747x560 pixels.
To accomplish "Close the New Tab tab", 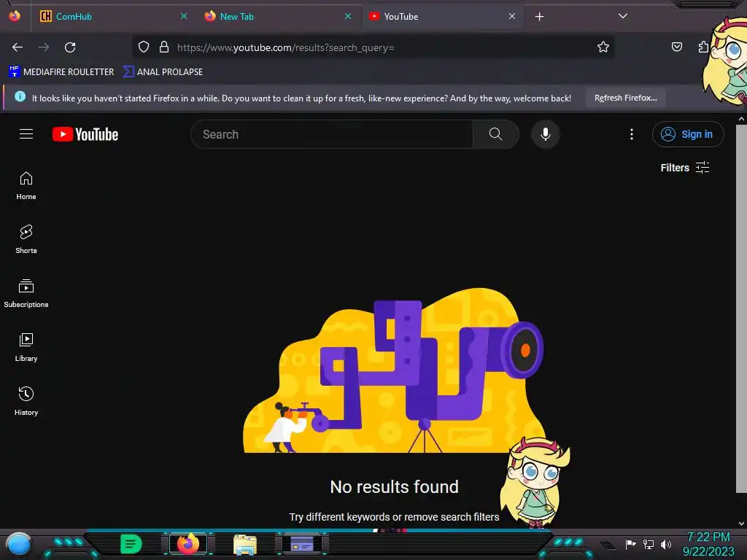I will click(x=348, y=16).
